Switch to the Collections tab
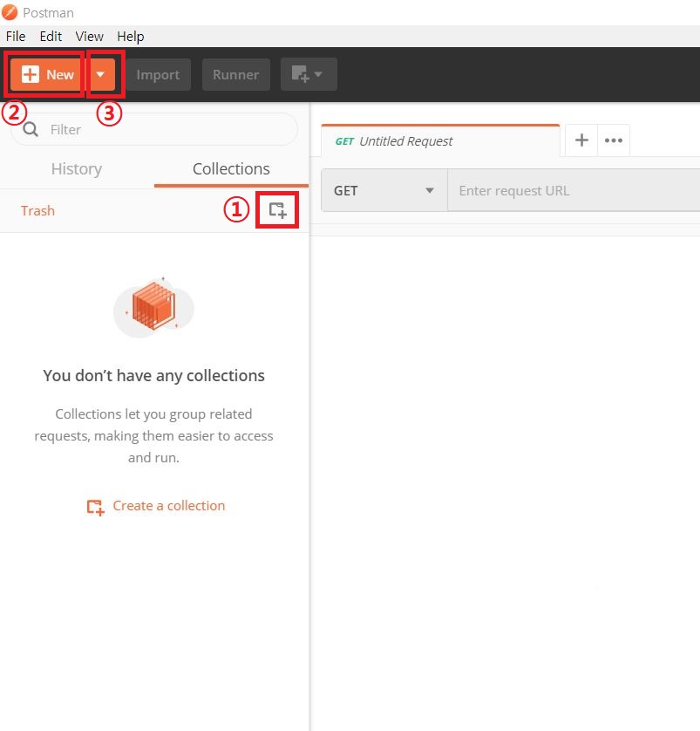Viewport: 700px width, 731px height. tap(231, 168)
